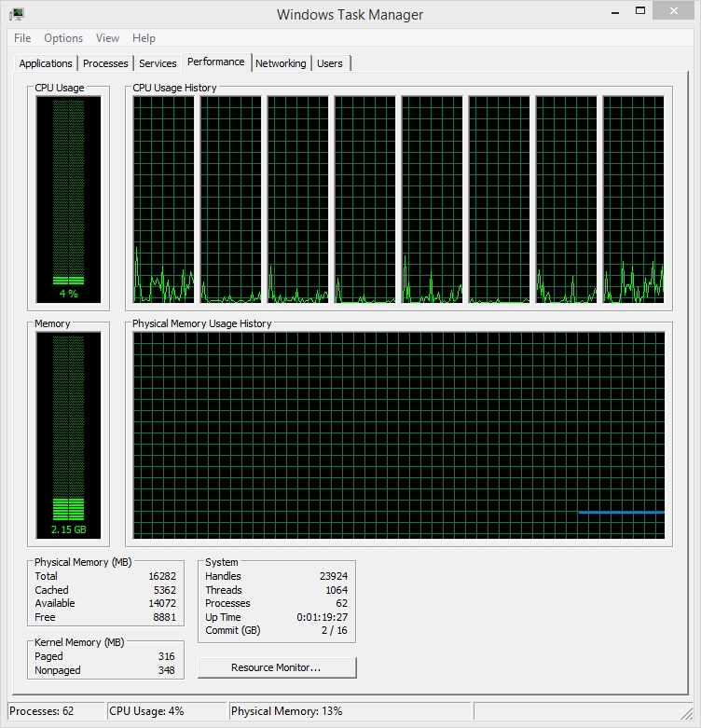
Task: Click the Free memory value 8881
Action: tap(165, 617)
